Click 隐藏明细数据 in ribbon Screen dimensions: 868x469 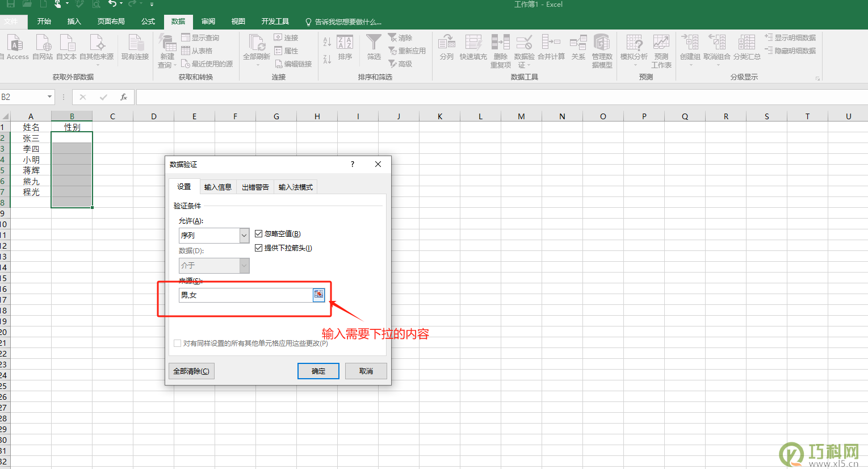tap(790, 51)
